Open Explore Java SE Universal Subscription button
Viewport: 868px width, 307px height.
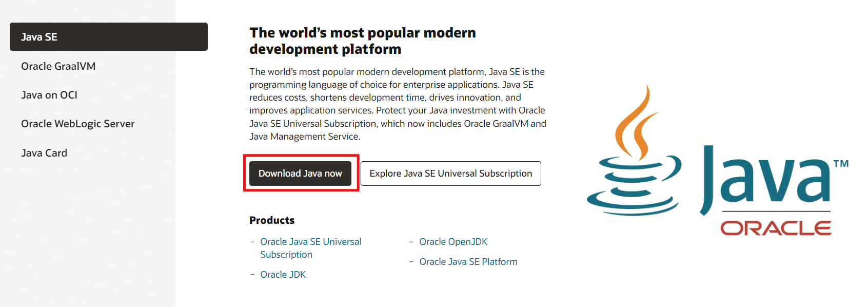coord(451,174)
